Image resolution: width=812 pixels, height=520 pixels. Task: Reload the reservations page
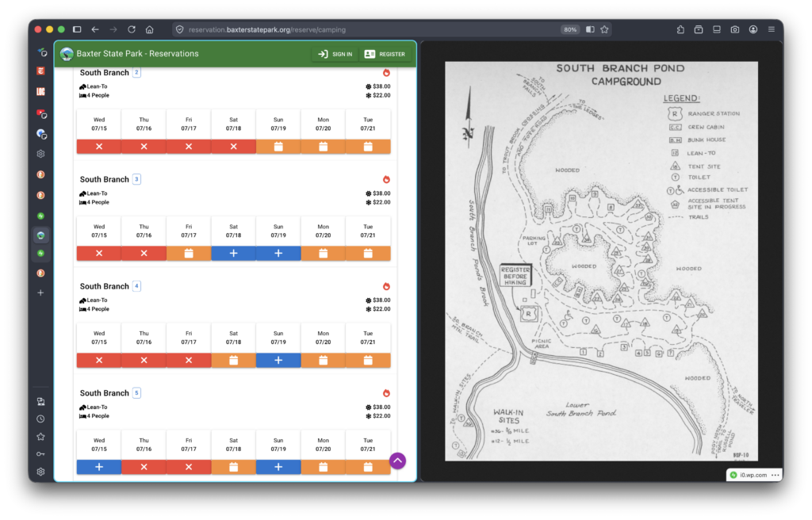coord(132,29)
